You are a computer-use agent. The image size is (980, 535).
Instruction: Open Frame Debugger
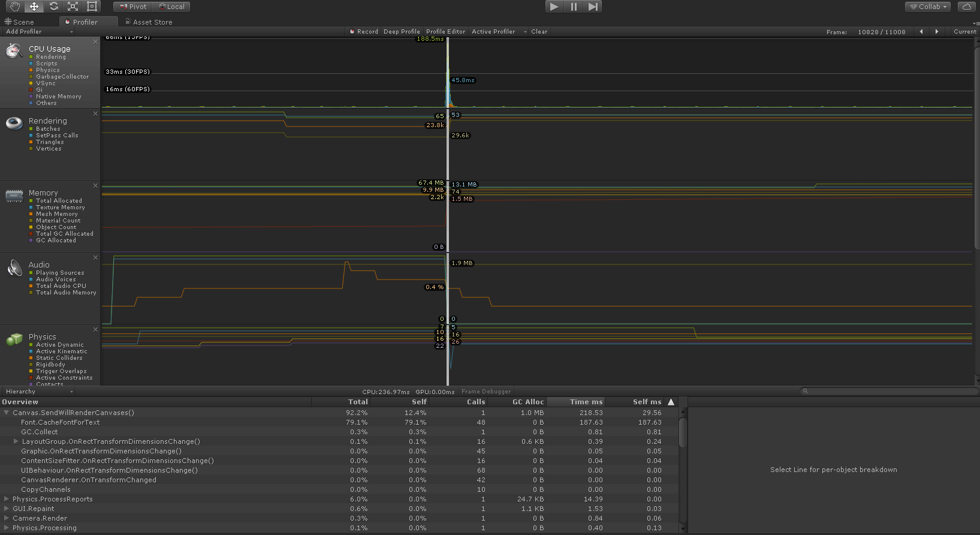click(486, 392)
